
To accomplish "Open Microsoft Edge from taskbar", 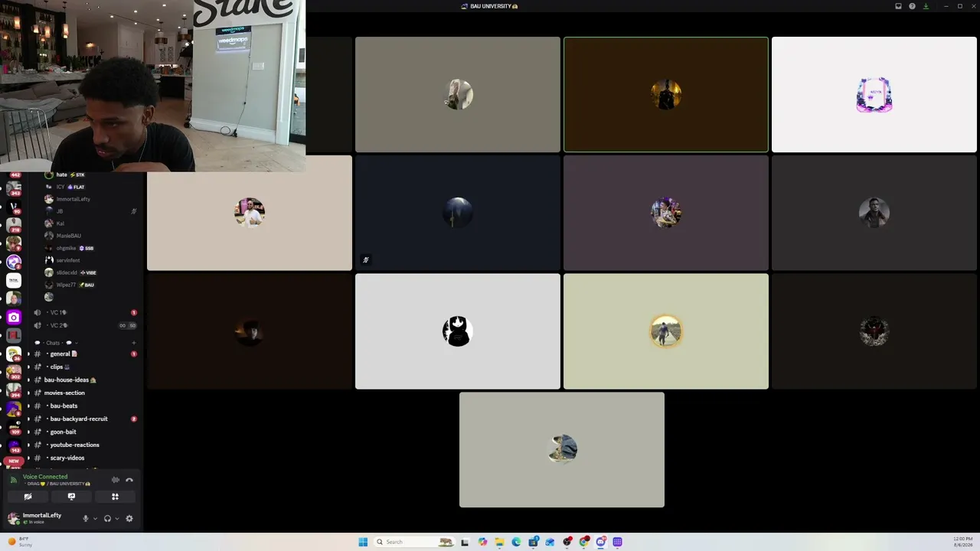I will click(x=516, y=542).
